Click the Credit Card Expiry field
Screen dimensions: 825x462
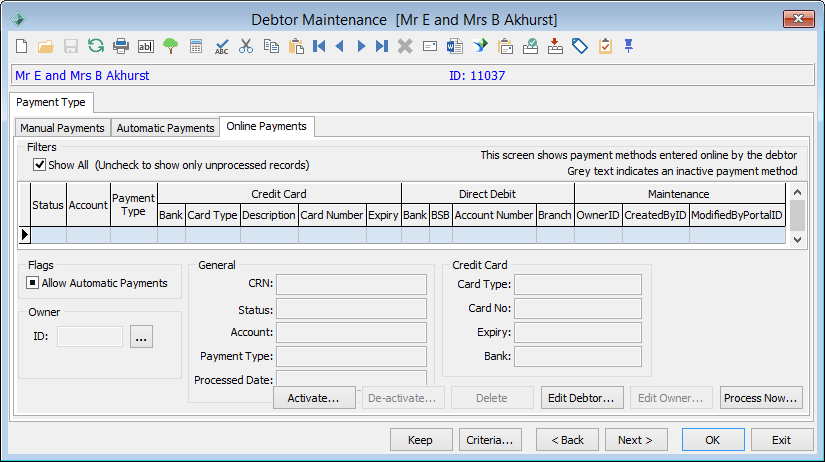pos(578,333)
